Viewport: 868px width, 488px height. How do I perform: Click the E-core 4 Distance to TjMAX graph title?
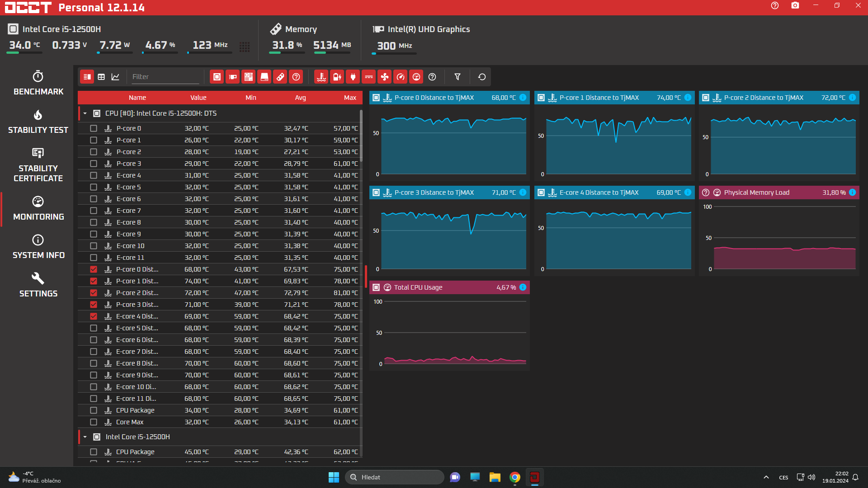click(x=599, y=192)
